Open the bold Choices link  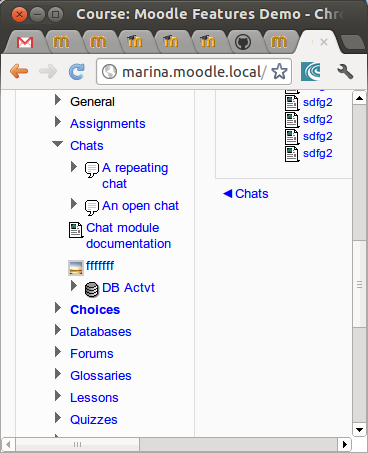point(95,310)
